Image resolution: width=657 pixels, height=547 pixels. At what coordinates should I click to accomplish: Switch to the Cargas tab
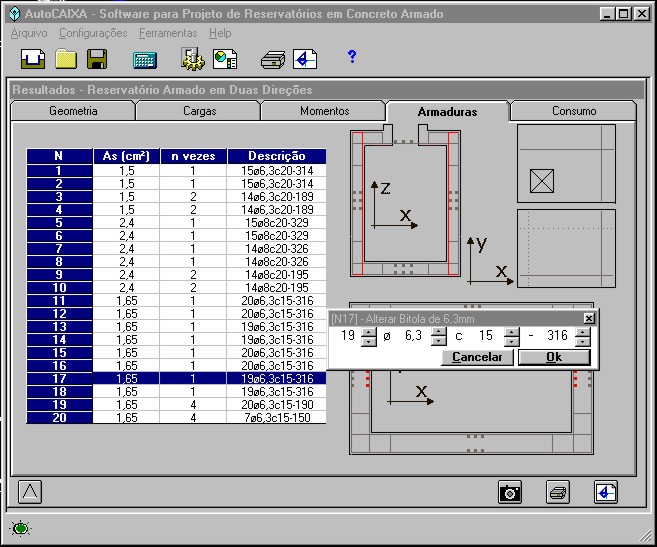click(199, 111)
